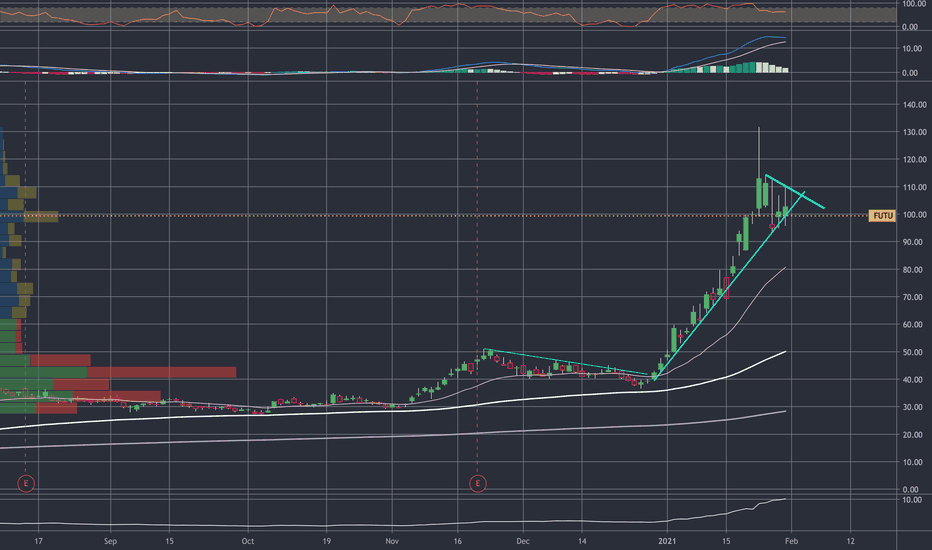Select the Nov-Dec descending teal trendline
This screenshot has width=932, height=550.
click(566, 362)
